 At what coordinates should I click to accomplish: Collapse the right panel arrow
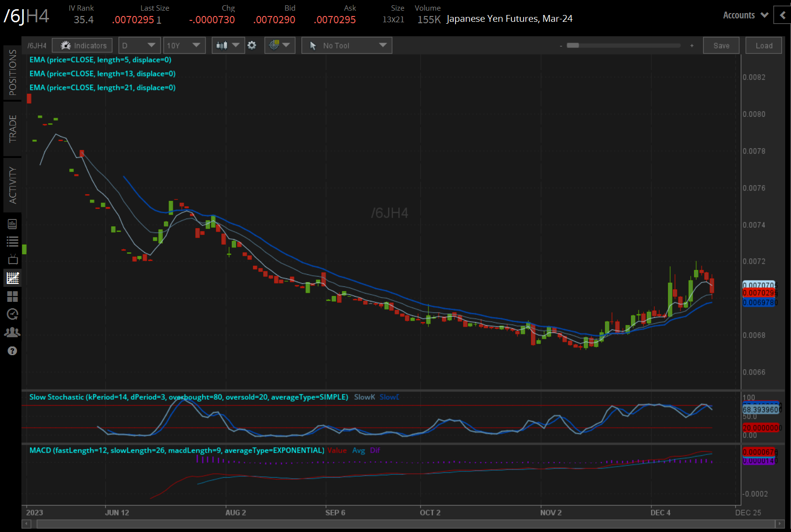coord(782,15)
